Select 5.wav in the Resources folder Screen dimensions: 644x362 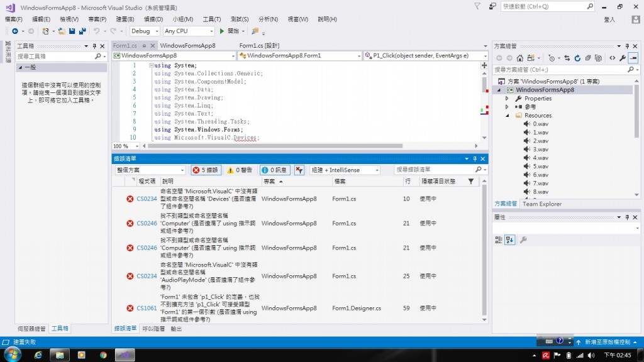540,166
